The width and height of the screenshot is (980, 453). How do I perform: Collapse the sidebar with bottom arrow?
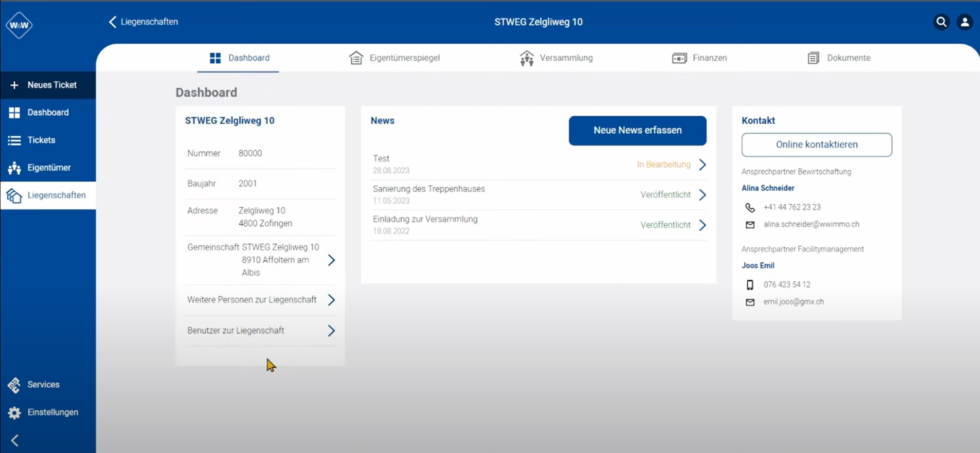15,440
